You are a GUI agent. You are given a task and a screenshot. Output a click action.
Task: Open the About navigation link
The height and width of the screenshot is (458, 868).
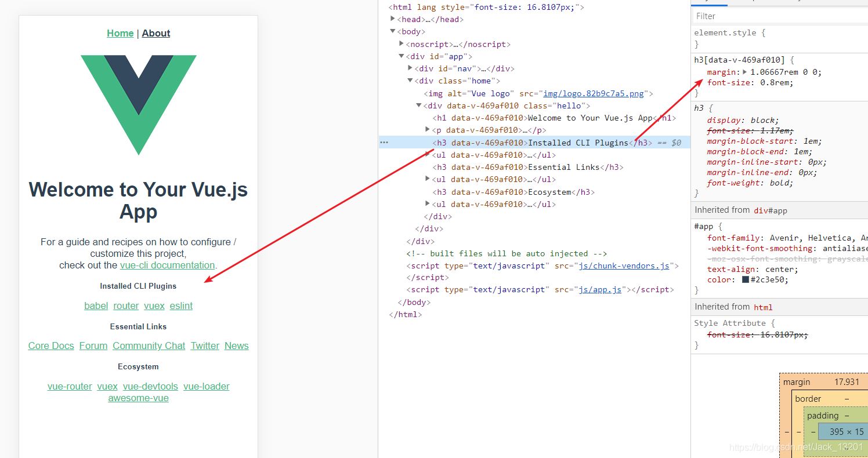(156, 33)
